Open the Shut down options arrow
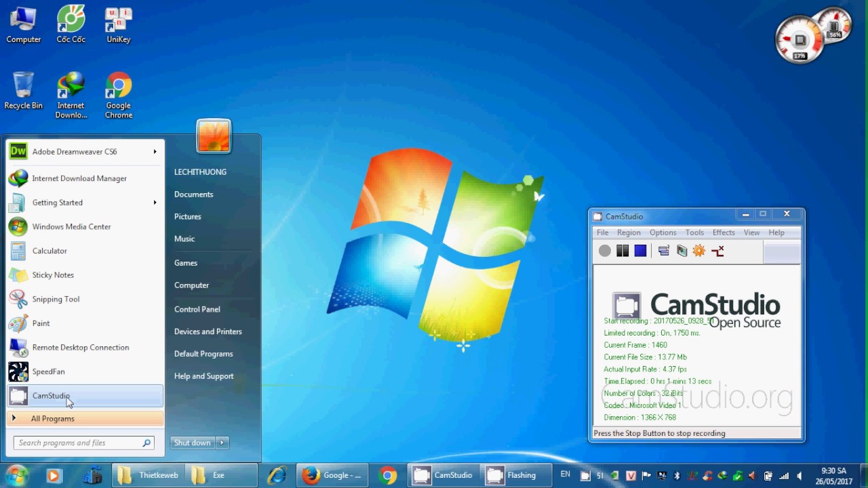868x488 pixels. (222, 443)
